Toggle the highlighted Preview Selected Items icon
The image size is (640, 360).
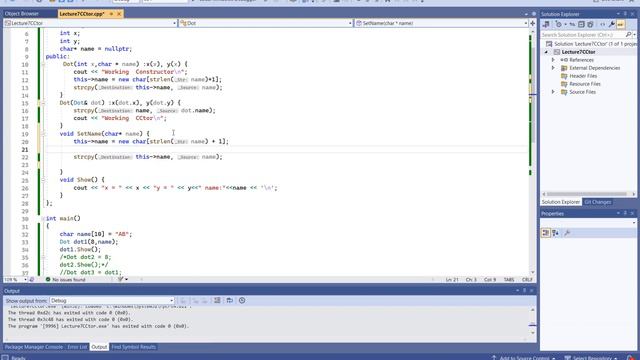pyautogui.click(x=620, y=24)
